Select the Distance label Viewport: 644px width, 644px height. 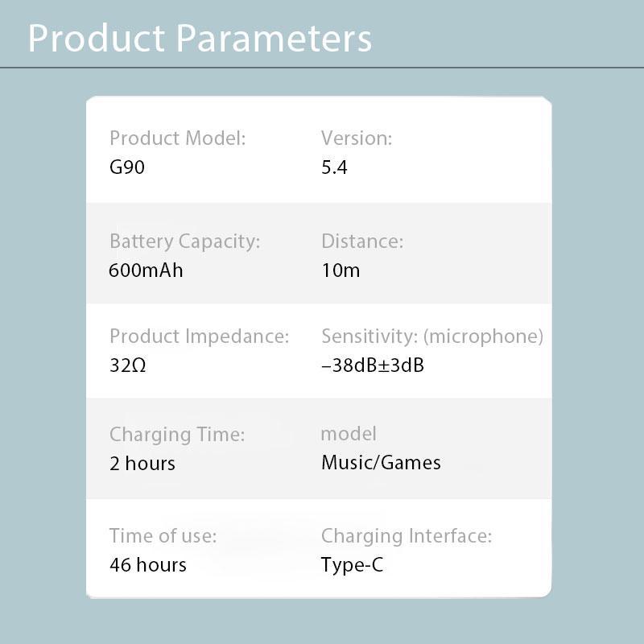[362, 241]
